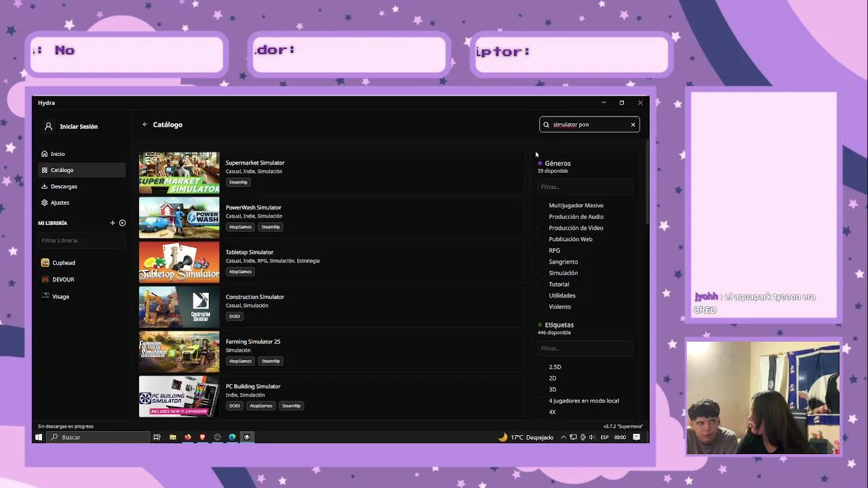868x488 pixels.
Task: Check 4 jugadores en modo local tag
Action: [x=542, y=401]
